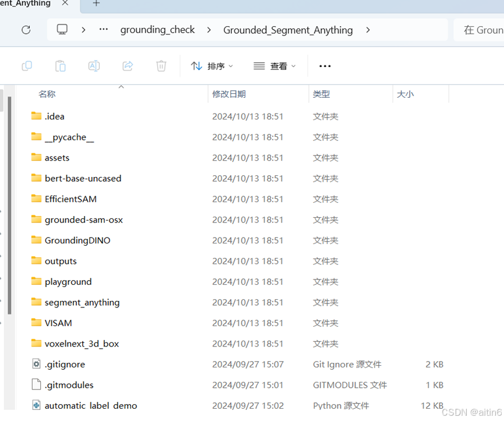The image size is (504, 421).
Task: Select the bert-base-uncased folder icon
Action: (36, 178)
